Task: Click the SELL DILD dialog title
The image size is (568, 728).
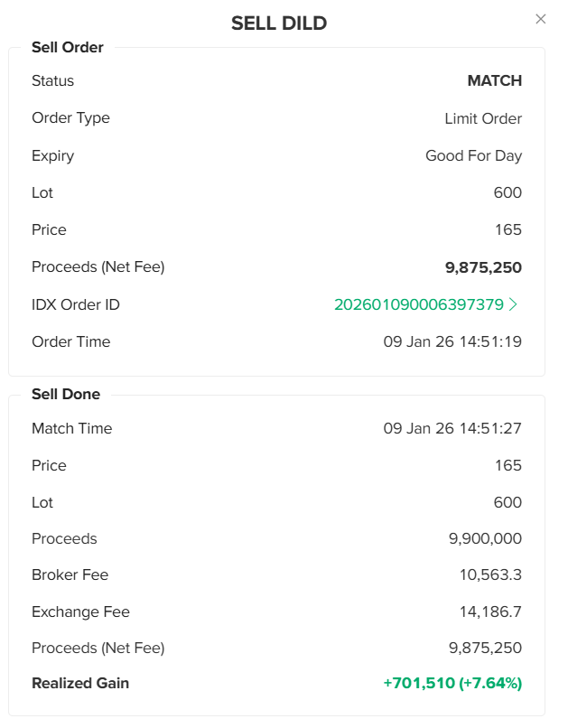Action: (x=279, y=23)
